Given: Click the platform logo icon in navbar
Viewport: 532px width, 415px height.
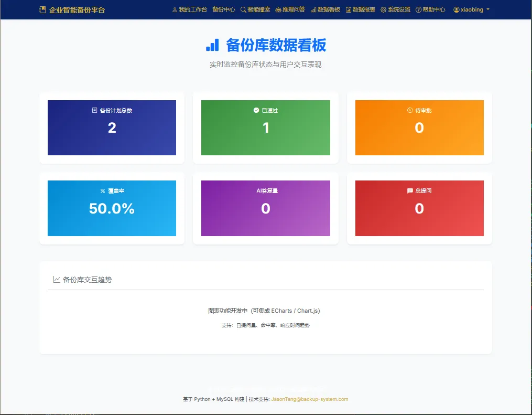Looking at the screenshot, I should pos(42,10).
